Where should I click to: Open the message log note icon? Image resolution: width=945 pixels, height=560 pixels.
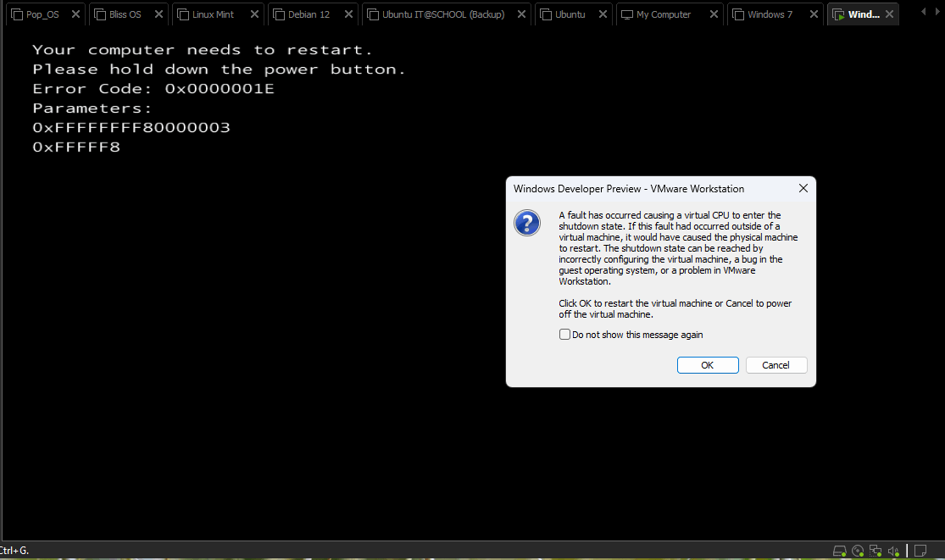tap(920, 551)
